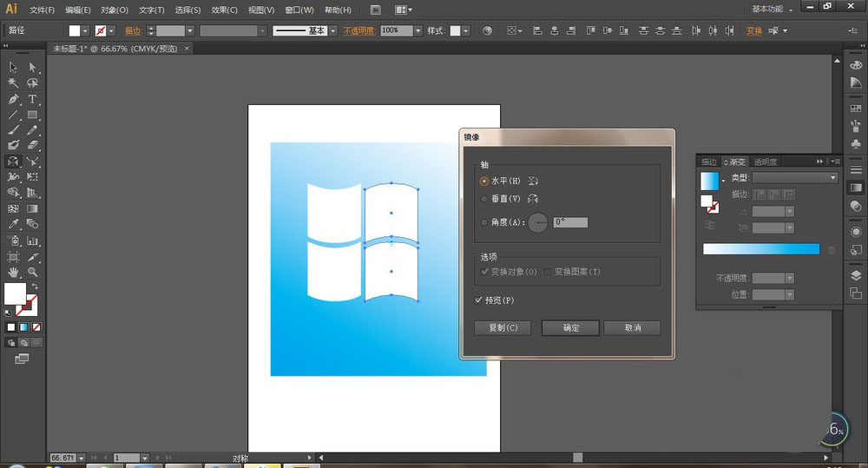Switch to the 透明度 panel tab
The width and height of the screenshot is (868, 468).
point(765,161)
